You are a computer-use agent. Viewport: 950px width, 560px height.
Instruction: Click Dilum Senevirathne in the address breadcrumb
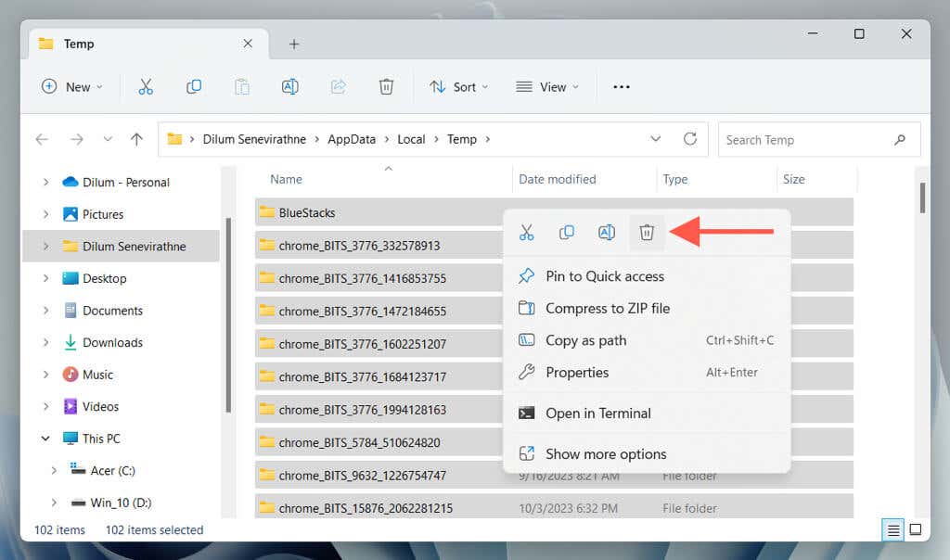(x=254, y=139)
